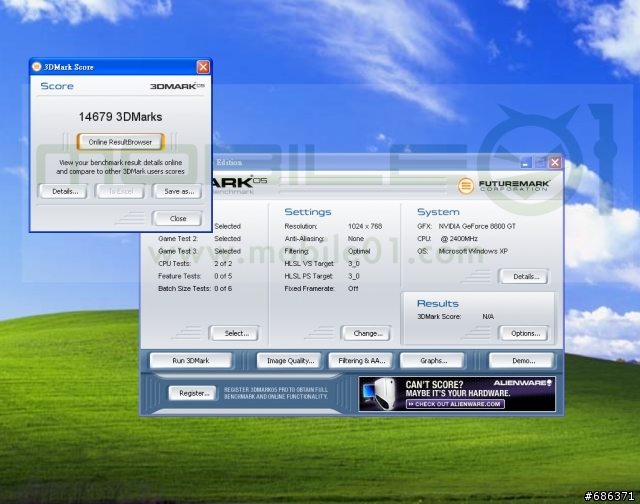Click the System section heading
Image resolution: width=640 pixels, height=504 pixels.
(x=438, y=212)
